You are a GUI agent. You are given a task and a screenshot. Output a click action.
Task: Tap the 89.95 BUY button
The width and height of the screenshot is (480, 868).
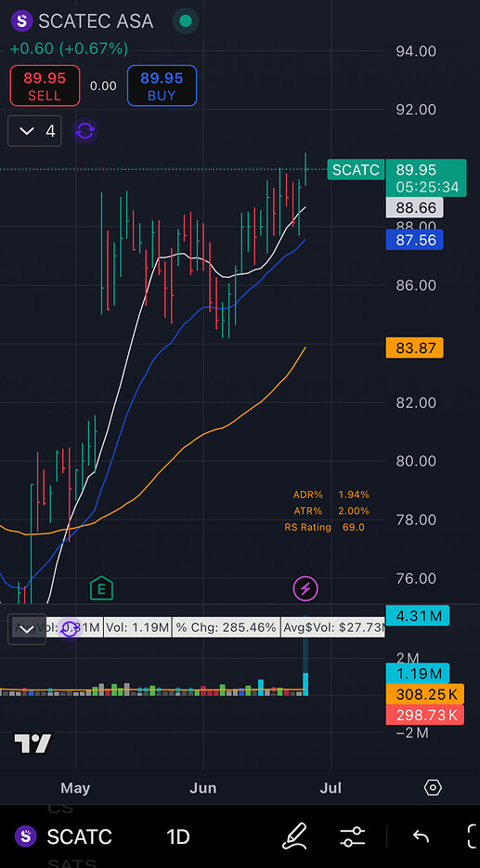[x=162, y=85]
